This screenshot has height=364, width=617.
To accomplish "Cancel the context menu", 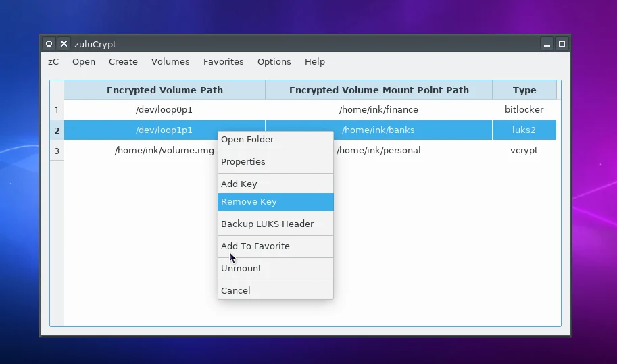I will (236, 291).
